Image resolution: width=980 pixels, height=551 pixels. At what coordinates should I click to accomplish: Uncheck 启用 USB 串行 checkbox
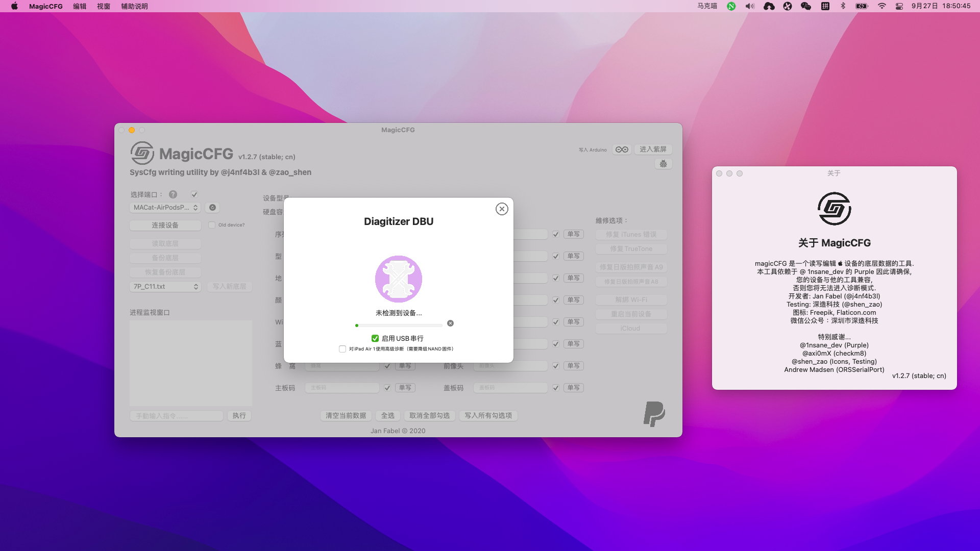(375, 338)
